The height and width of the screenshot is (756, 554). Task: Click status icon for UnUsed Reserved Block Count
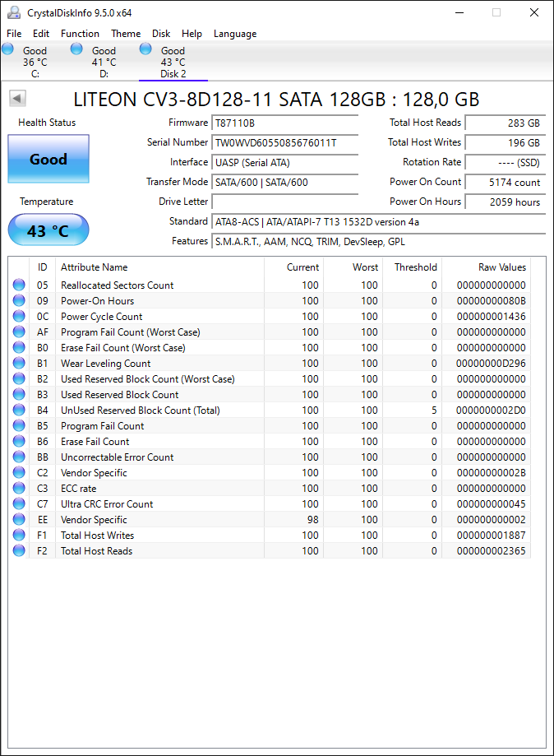[x=19, y=410]
